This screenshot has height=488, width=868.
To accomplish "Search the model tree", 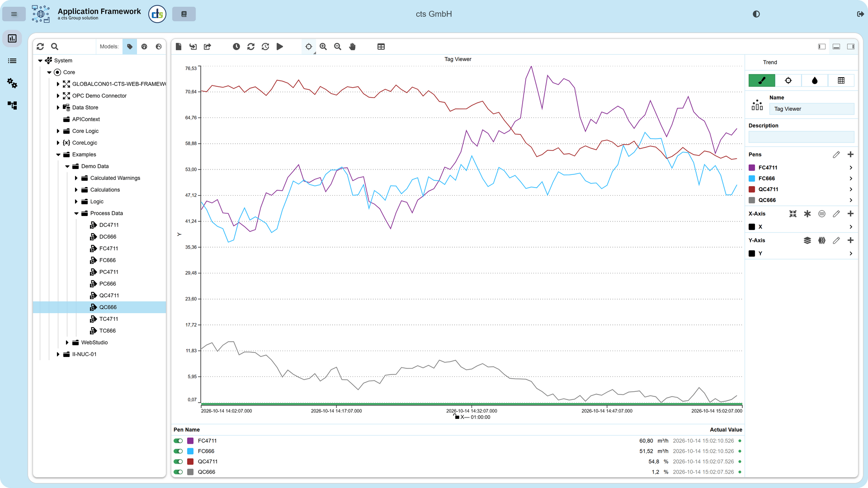I will click(55, 47).
